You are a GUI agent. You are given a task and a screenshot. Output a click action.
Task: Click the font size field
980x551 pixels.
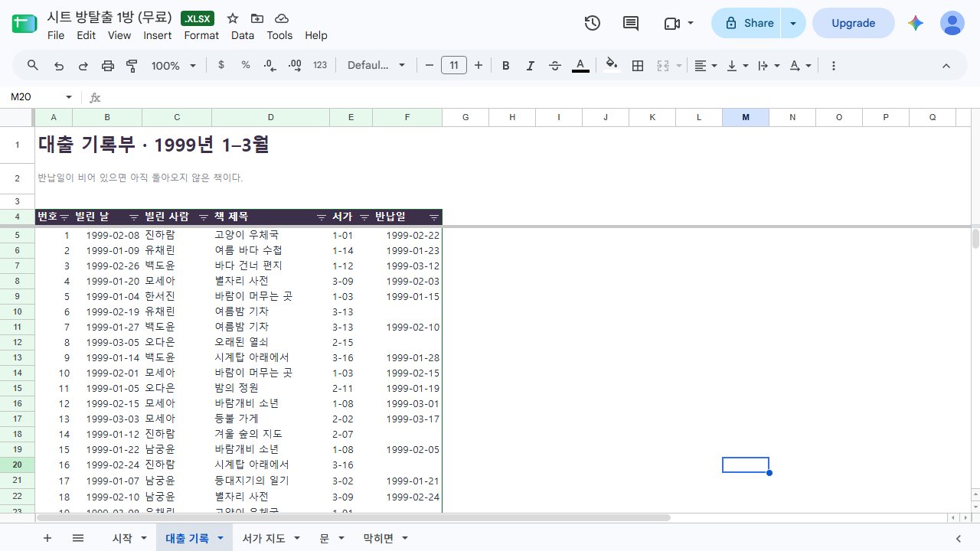pos(454,66)
